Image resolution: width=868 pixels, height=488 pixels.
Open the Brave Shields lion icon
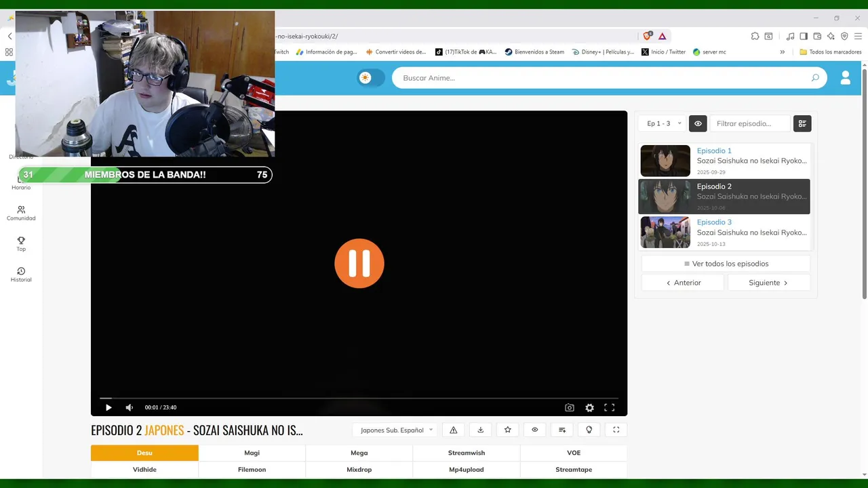[x=648, y=36]
